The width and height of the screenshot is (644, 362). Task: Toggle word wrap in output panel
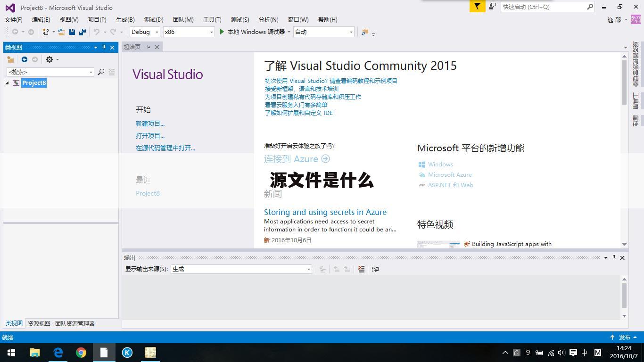375,269
